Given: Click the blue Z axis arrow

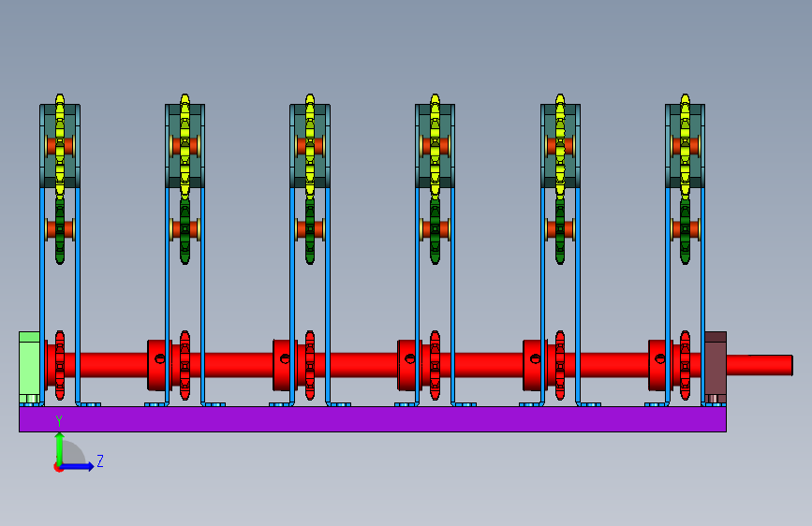Looking at the screenshot, I should coord(78,466).
